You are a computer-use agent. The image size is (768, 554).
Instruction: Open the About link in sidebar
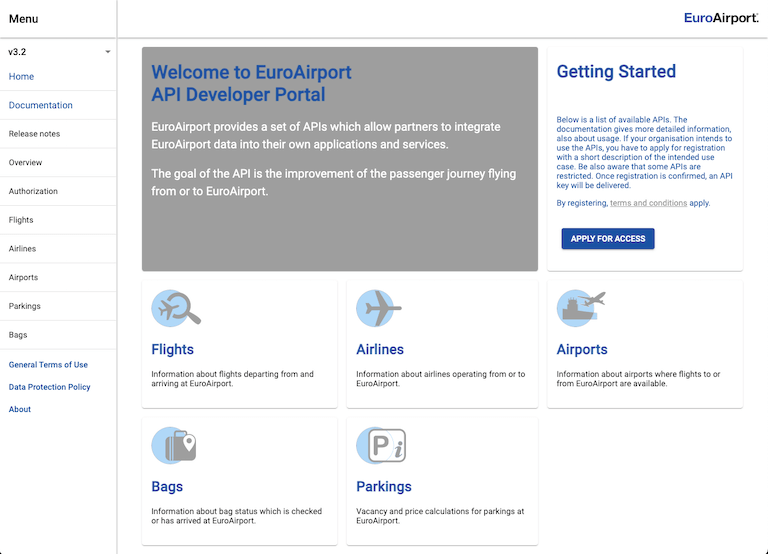pos(20,409)
